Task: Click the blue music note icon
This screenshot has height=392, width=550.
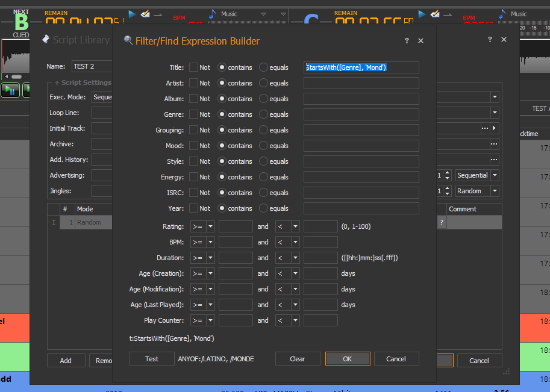Action: coord(212,14)
